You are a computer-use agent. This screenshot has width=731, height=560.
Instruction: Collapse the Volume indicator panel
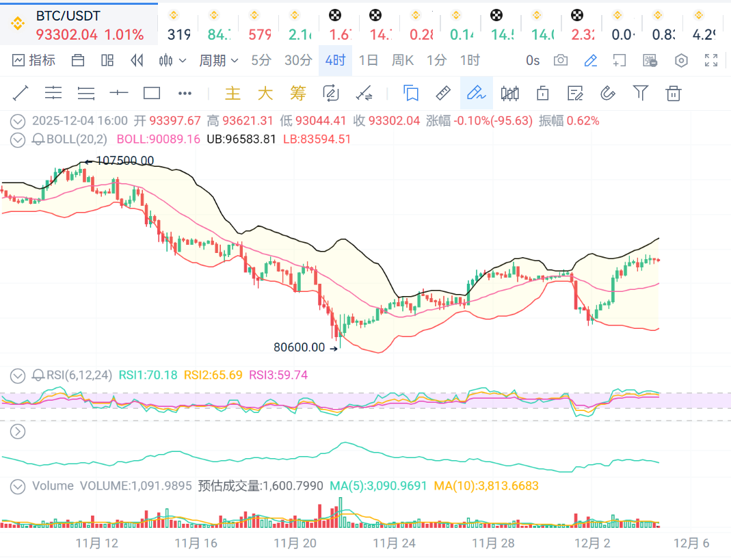(x=18, y=486)
